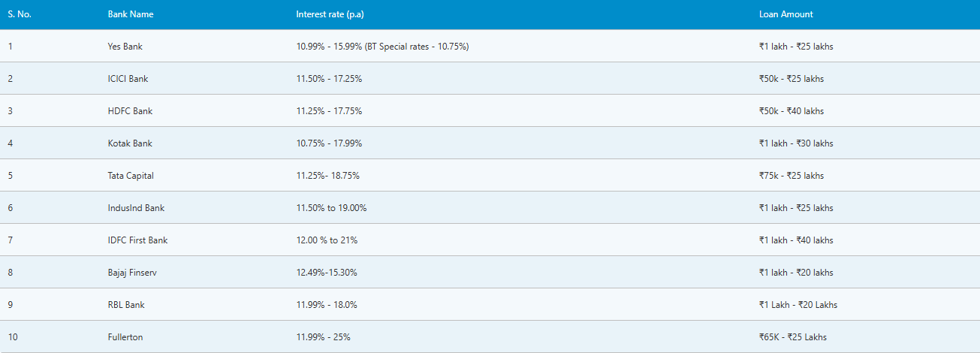Click the ₹75k - ₹25 lakhs loan amount
This screenshot has width=980, height=353.
791,176
